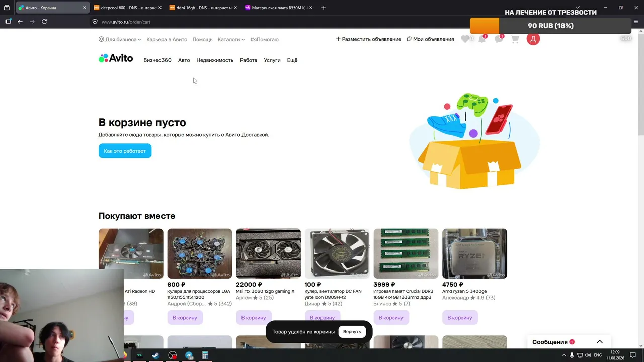This screenshot has width=644, height=362.
Task: Click the microphone icon in system tray
Action: click(x=572, y=355)
